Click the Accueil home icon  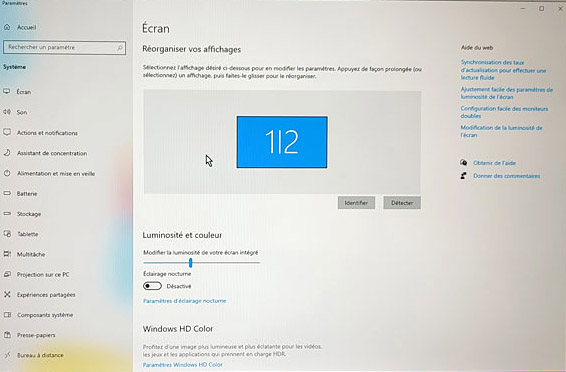click(x=7, y=27)
